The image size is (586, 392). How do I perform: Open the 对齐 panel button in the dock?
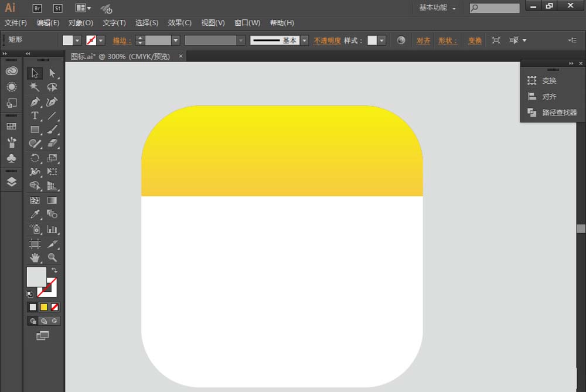click(549, 97)
